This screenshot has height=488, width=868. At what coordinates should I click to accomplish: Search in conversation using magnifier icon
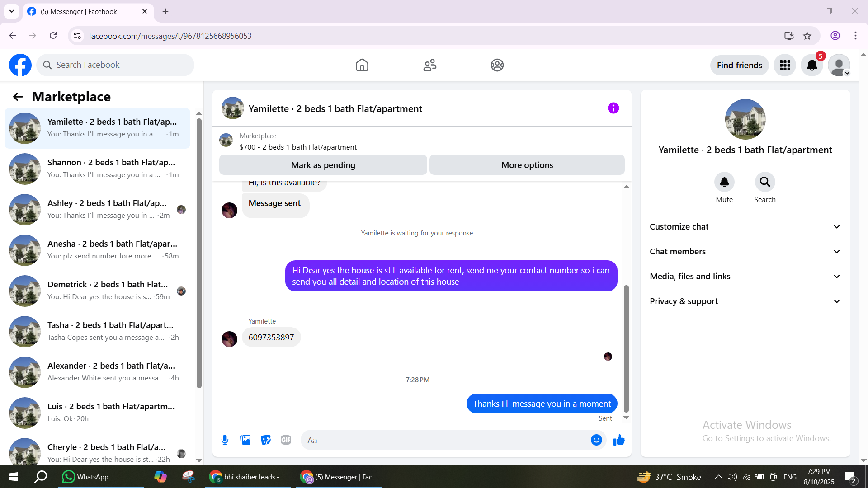click(x=764, y=182)
